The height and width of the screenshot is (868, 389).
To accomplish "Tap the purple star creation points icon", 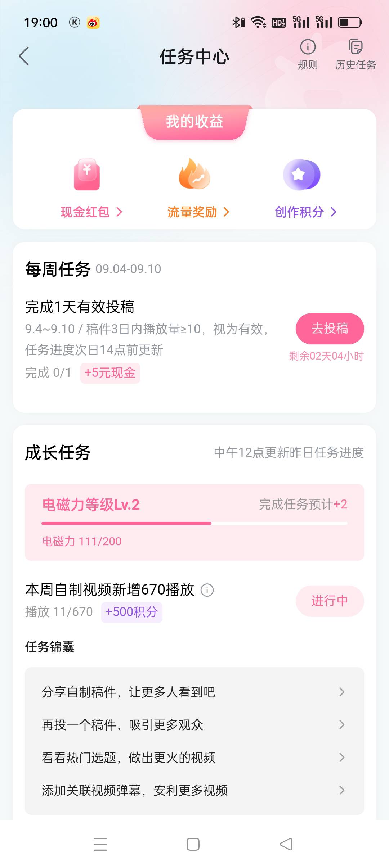I will coord(301,175).
